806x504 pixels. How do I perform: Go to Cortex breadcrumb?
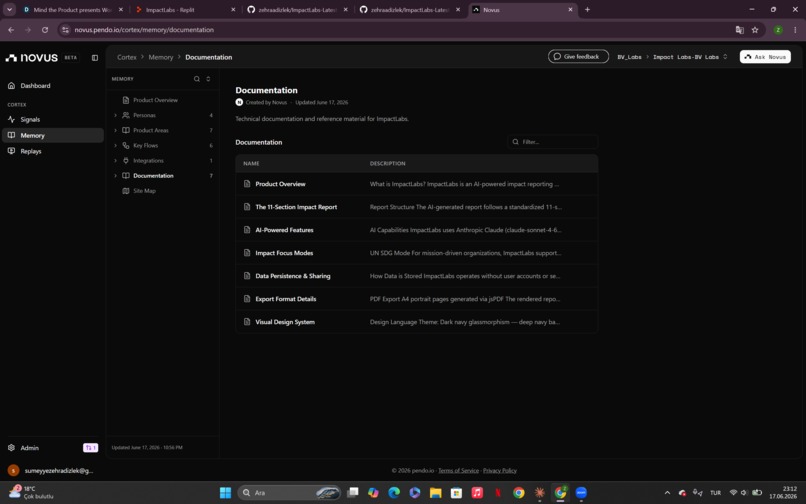126,57
